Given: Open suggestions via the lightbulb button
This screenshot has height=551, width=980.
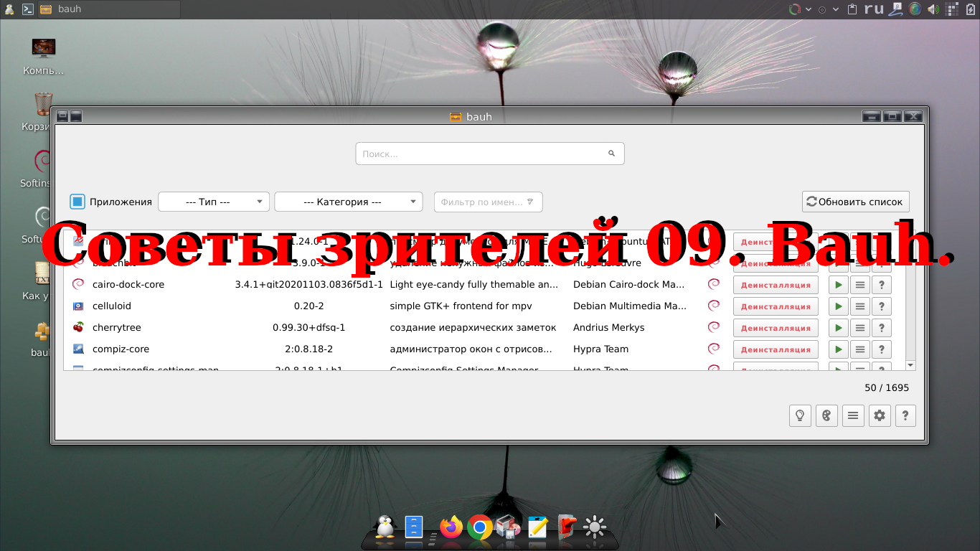Looking at the screenshot, I should click(x=800, y=415).
